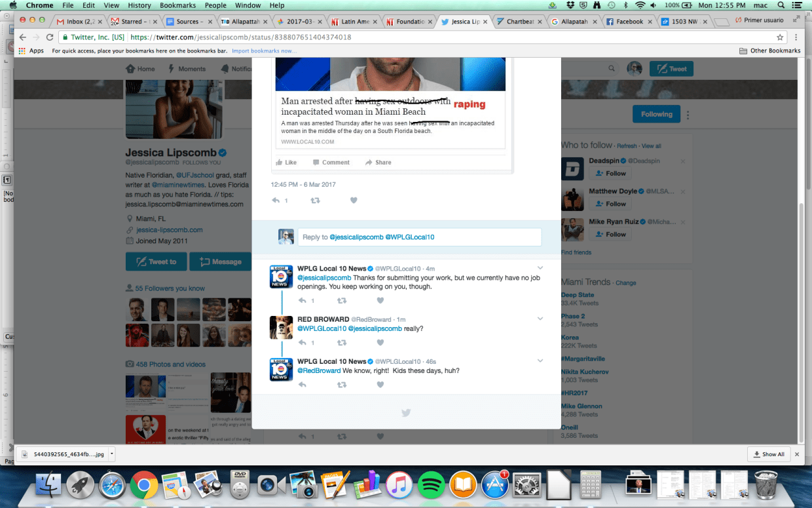The height and width of the screenshot is (508, 812).
Task: Like RED BROWARD's reply with the heart
Action: click(380, 342)
